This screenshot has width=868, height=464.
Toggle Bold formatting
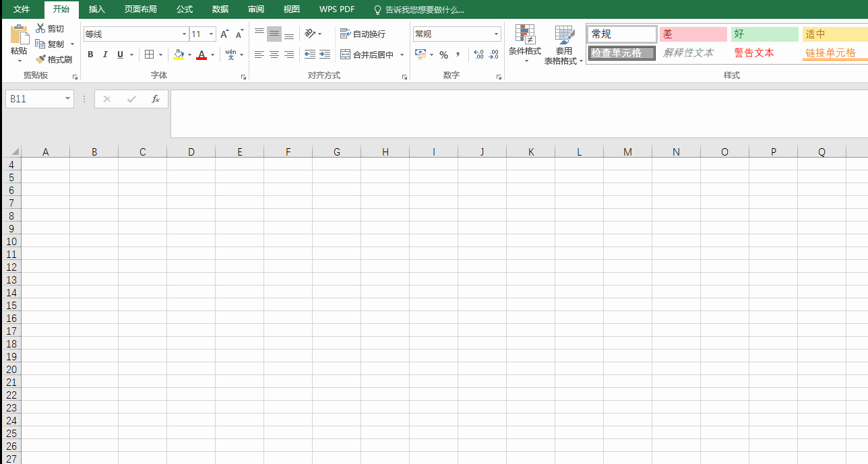point(90,55)
